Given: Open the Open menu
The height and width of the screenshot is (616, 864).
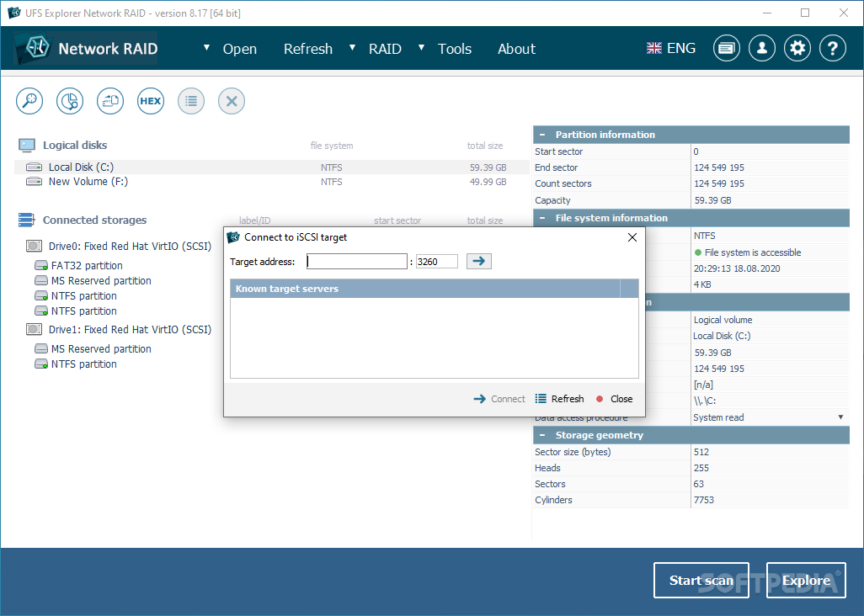Looking at the screenshot, I should coord(240,49).
